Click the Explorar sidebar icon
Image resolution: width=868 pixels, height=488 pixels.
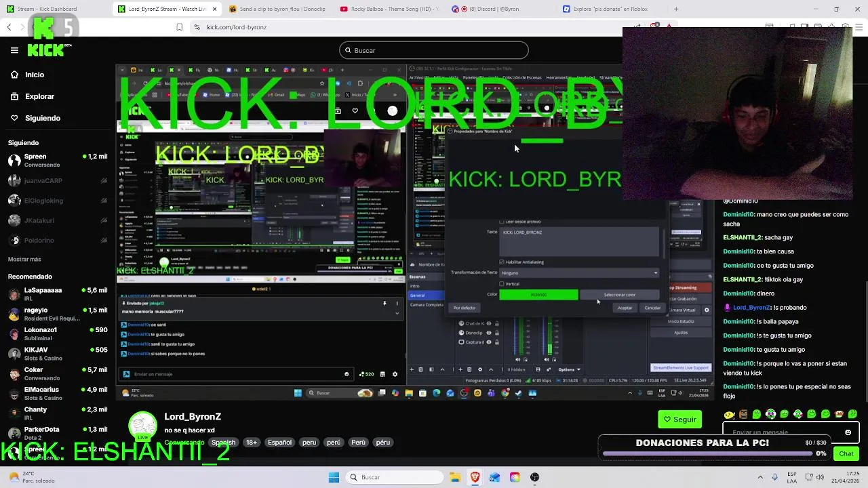pos(14,96)
